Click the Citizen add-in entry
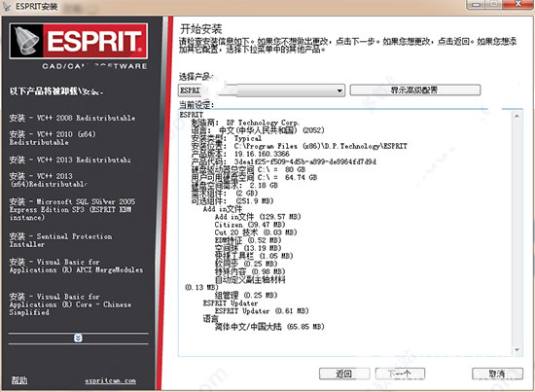The height and width of the screenshot is (392, 535). [x=250, y=225]
